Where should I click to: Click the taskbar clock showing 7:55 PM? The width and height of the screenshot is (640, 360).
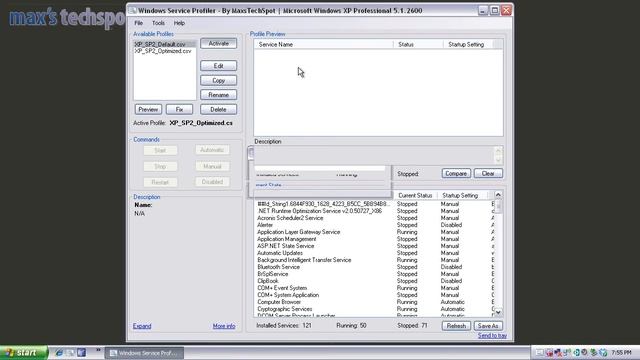click(622, 353)
